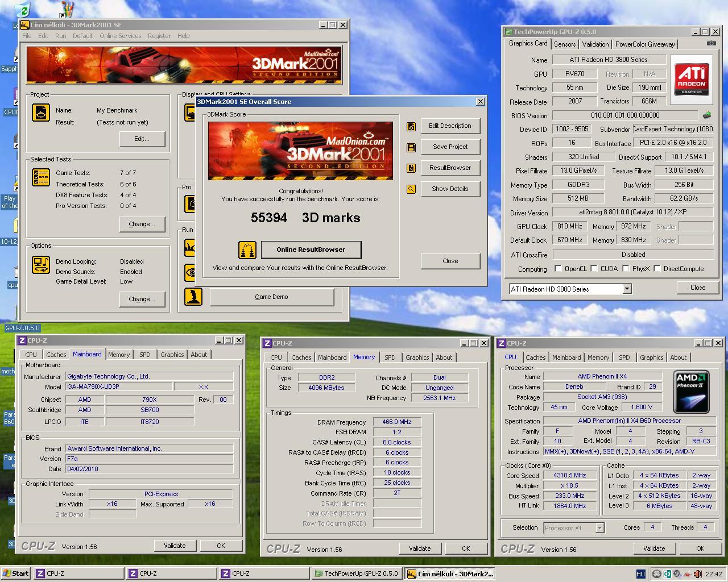728x582 pixels.
Task: Click the Core Speed 4310.5 MHz value
Action: [x=569, y=476]
